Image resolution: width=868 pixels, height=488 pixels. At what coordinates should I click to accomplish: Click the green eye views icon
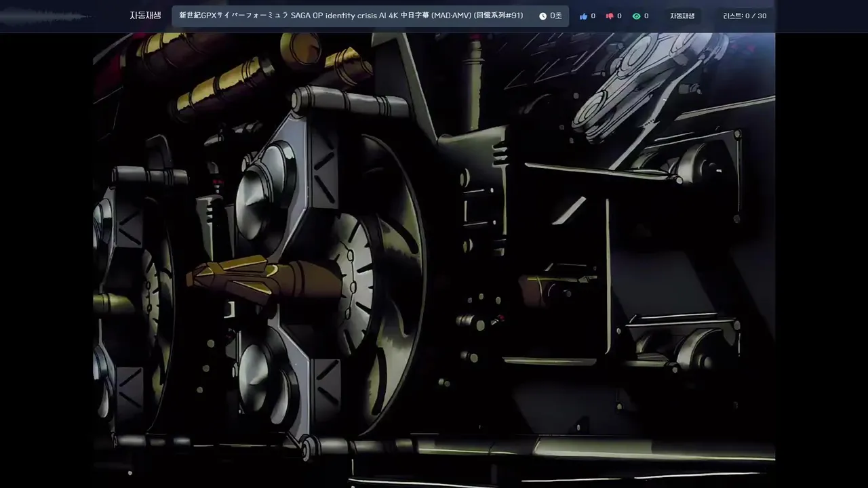[x=636, y=16]
